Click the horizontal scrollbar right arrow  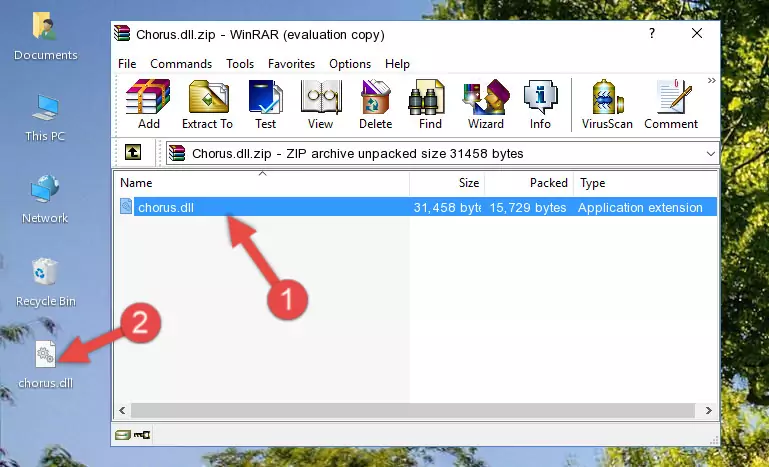(709, 410)
